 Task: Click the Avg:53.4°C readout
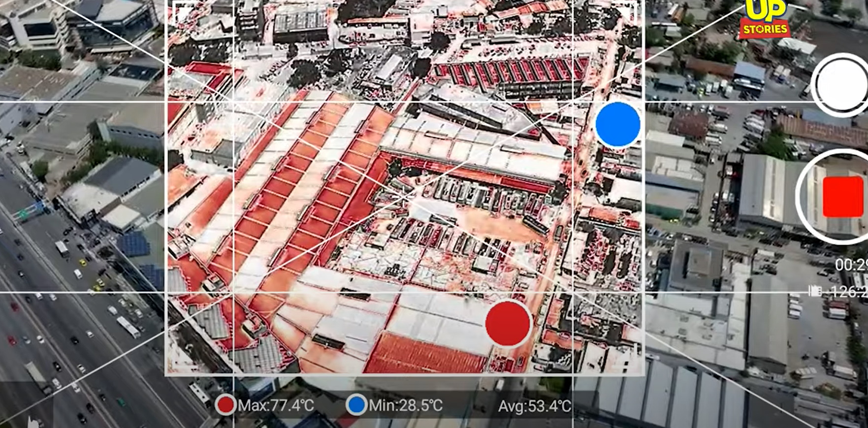tap(535, 406)
